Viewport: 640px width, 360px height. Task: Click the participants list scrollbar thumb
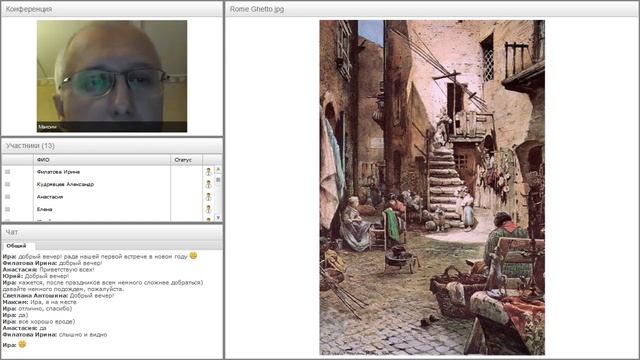coord(218,180)
